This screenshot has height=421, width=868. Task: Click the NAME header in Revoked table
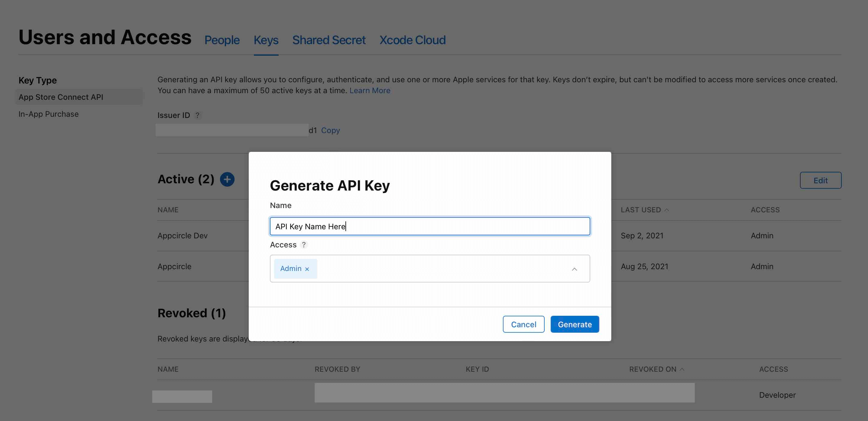pyautogui.click(x=168, y=369)
